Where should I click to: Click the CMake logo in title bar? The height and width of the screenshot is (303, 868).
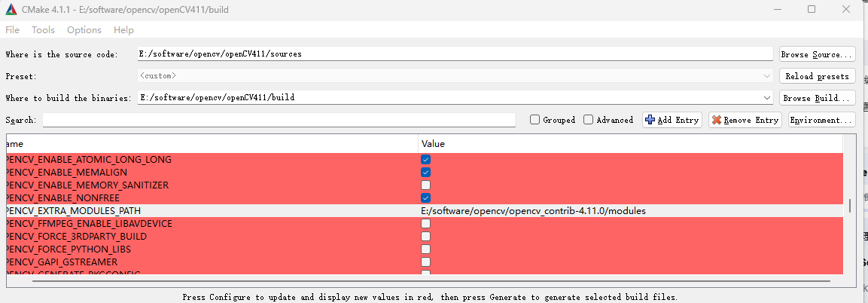(10, 9)
